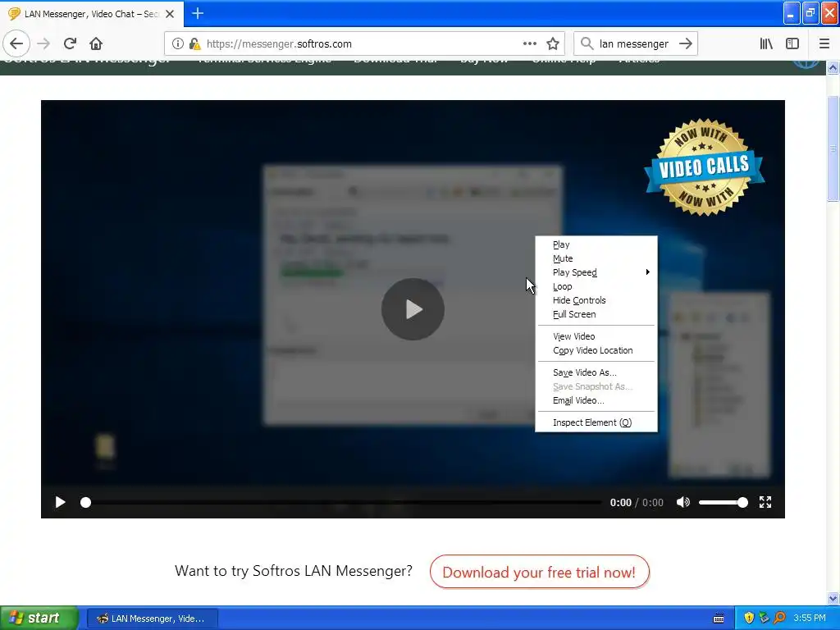The width and height of the screenshot is (840, 630).
Task: Open page actions three-dot menu
Action: pyautogui.click(x=530, y=43)
